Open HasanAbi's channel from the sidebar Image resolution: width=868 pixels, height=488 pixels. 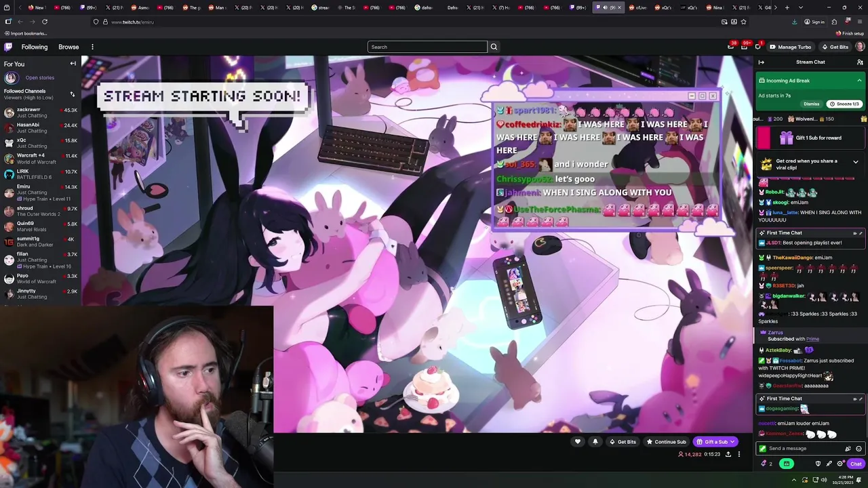click(x=41, y=127)
